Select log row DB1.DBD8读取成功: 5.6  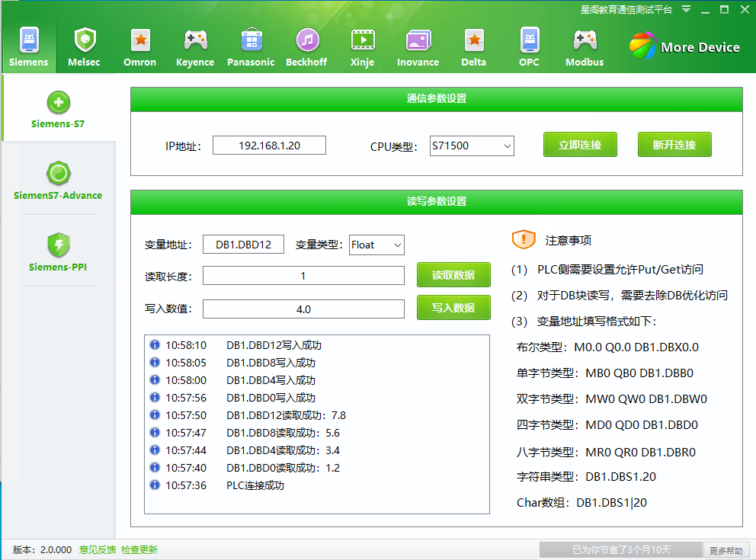click(x=317, y=433)
